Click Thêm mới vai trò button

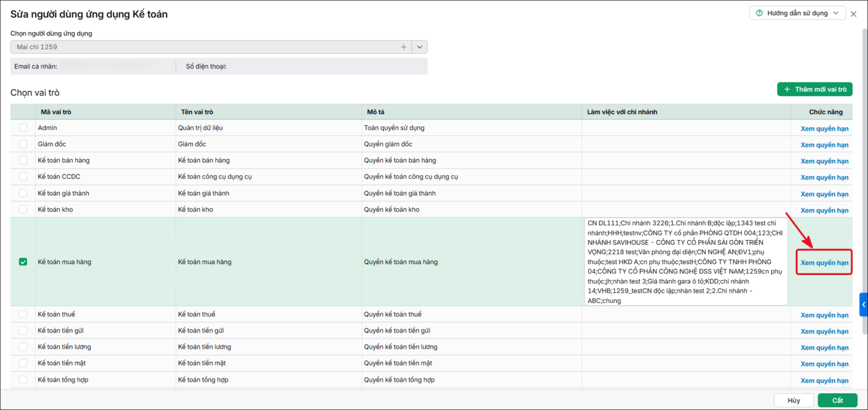815,89
